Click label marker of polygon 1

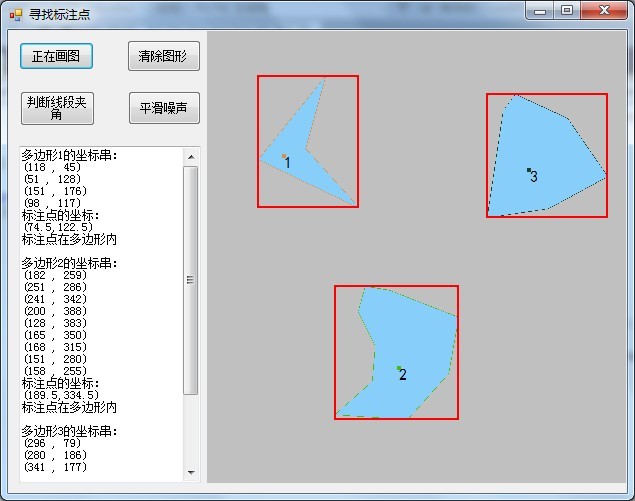[x=284, y=156]
